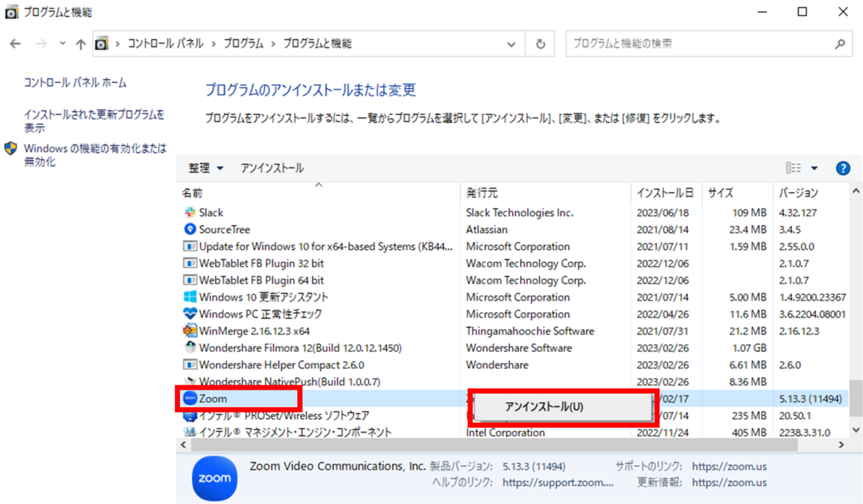This screenshot has height=504, width=863.
Task: Click the プログラム breadcrumb segment
Action: [243, 44]
